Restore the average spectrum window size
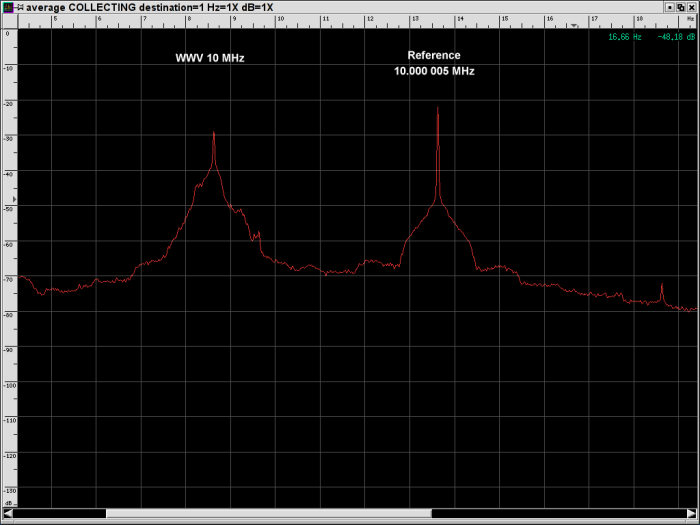Screen dimensions: 700x525 [x=680, y=7]
